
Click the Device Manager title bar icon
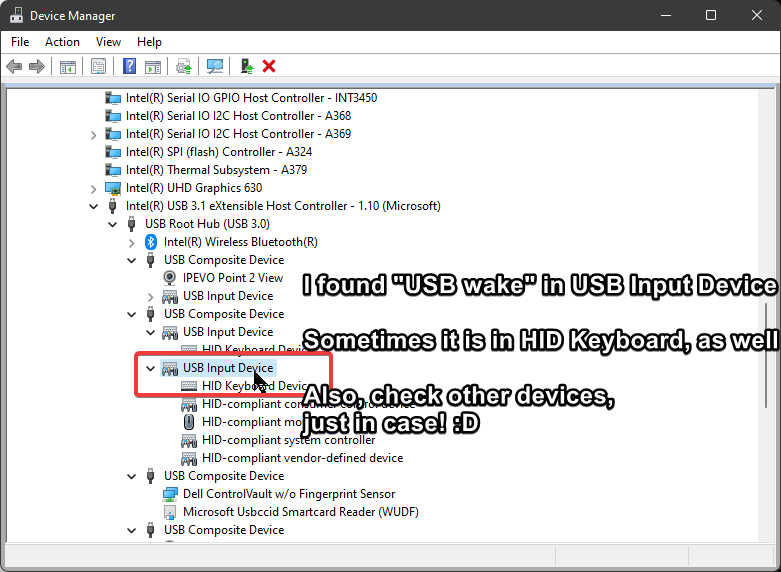16,15
